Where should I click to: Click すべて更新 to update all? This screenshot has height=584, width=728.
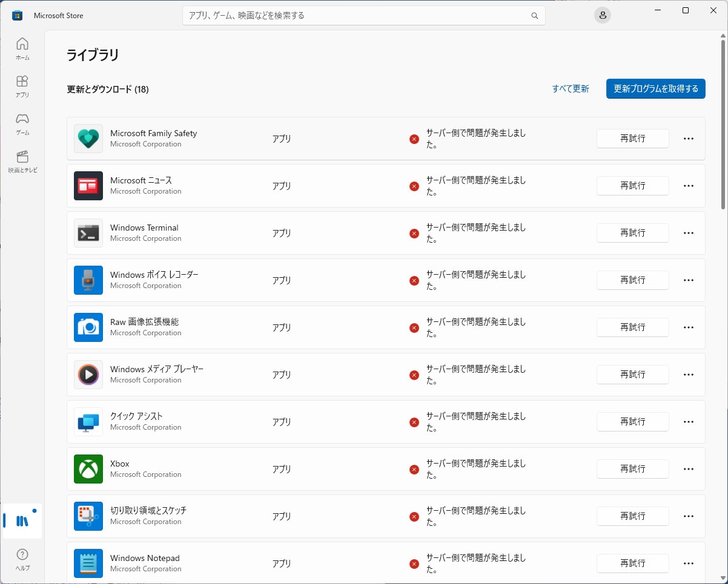point(571,89)
